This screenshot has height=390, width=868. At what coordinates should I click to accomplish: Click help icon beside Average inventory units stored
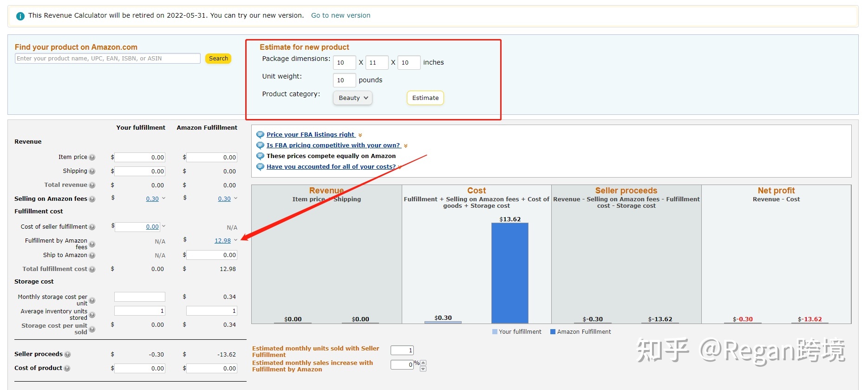pyautogui.click(x=92, y=315)
